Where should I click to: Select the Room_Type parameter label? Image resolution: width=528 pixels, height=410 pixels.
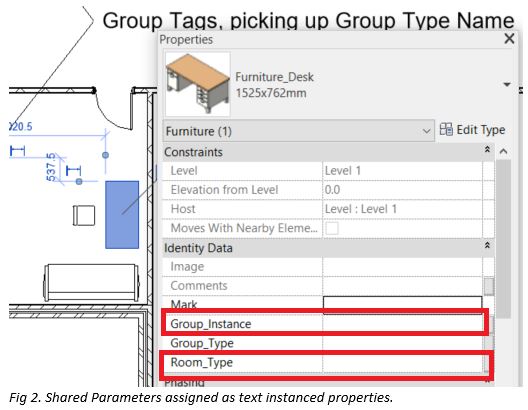click(201, 363)
